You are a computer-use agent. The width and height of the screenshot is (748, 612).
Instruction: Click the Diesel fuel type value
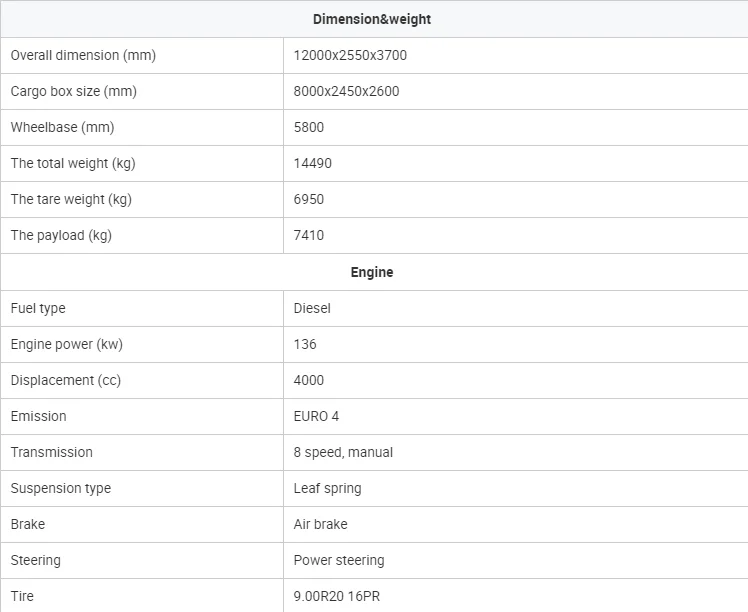pyautogui.click(x=312, y=308)
